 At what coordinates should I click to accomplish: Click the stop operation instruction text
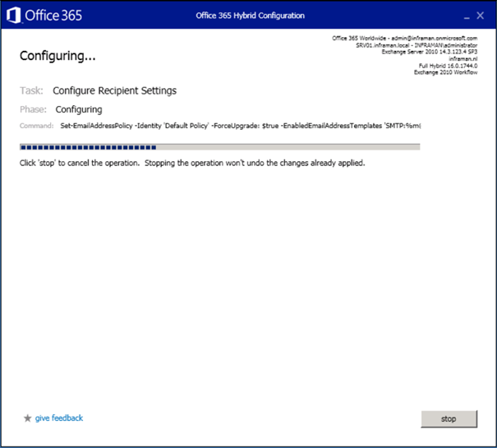[191, 163]
